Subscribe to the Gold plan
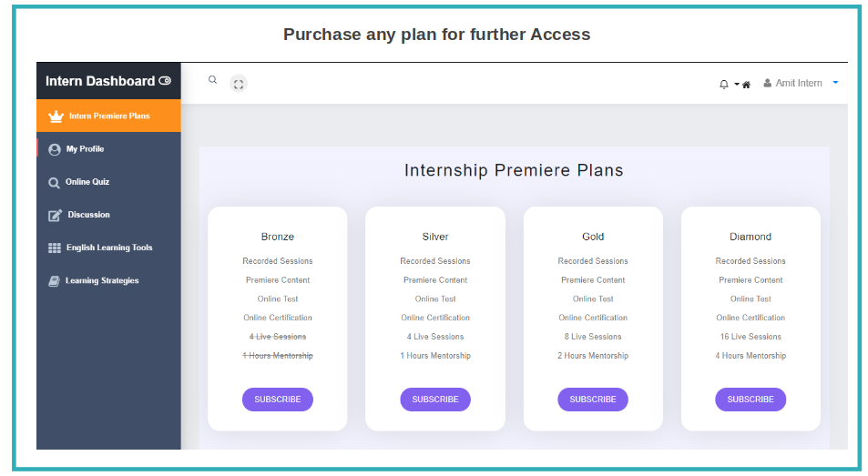This screenshot has width=868, height=476. tap(593, 400)
